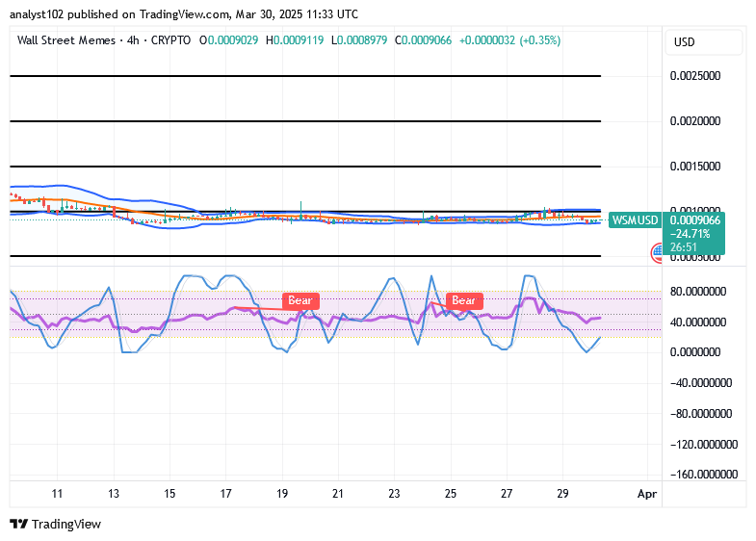Click the analyst102 published header text
This screenshot has width=756, height=541.
(x=184, y=14)
